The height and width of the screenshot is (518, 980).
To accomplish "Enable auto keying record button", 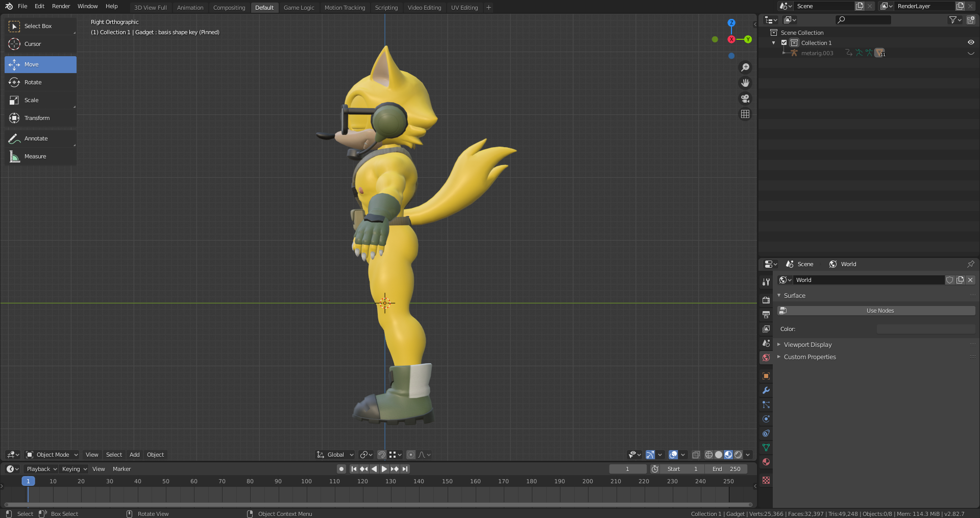I will 341,469.
